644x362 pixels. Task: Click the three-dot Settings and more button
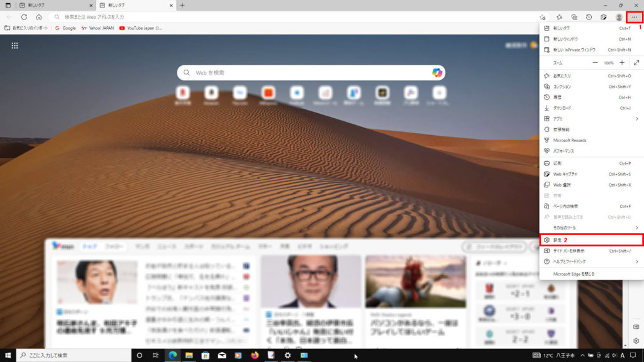click(x=635, y=17)
